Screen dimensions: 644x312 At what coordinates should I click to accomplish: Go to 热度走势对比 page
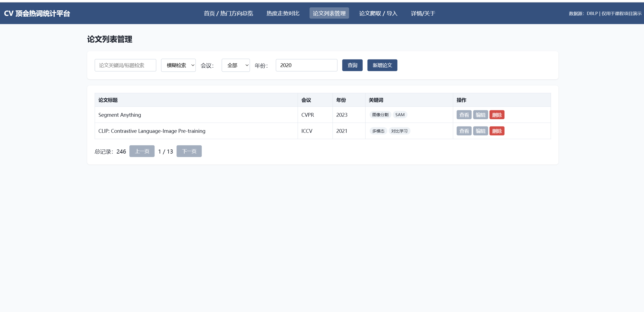[x=283, y=13]
